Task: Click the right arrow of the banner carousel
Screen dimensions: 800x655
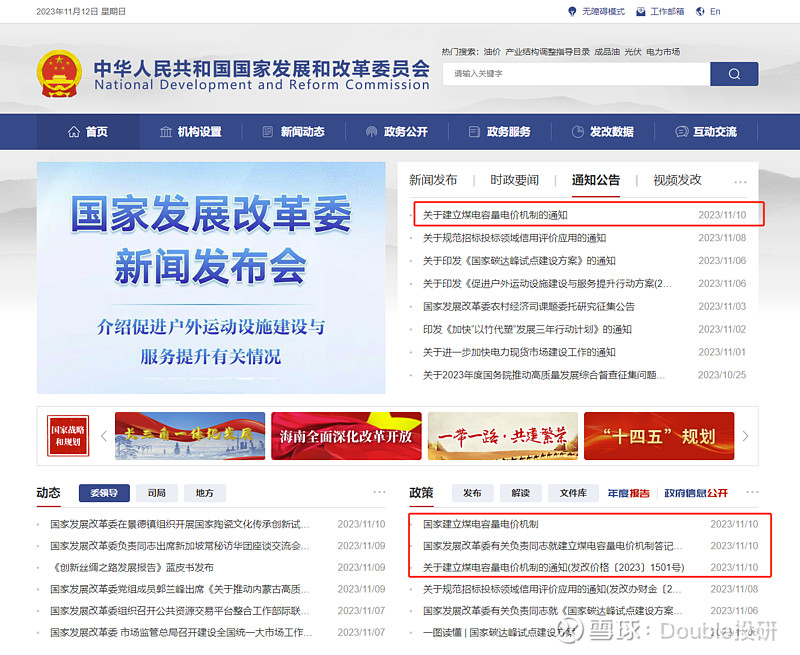Action: 745,436
